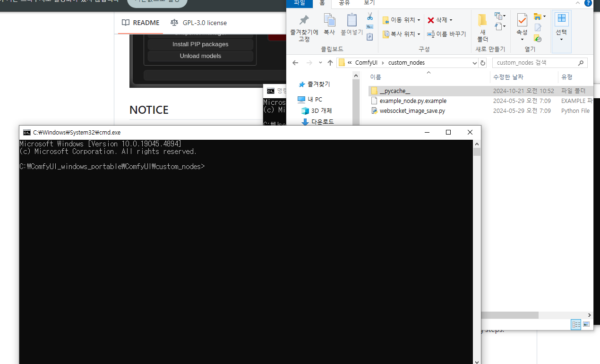Screen dimensions: 600x364
Task: Select the View (보기) ribbon tab
Action: pos(369,3)
